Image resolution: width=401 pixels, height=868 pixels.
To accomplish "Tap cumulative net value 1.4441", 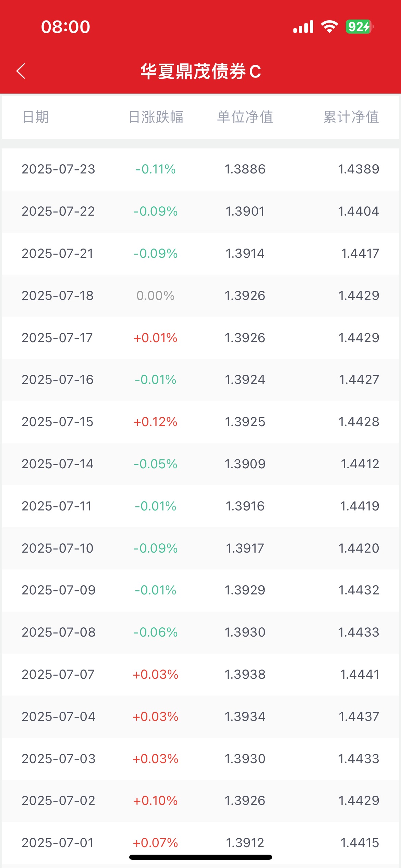I will click(359, 674).
